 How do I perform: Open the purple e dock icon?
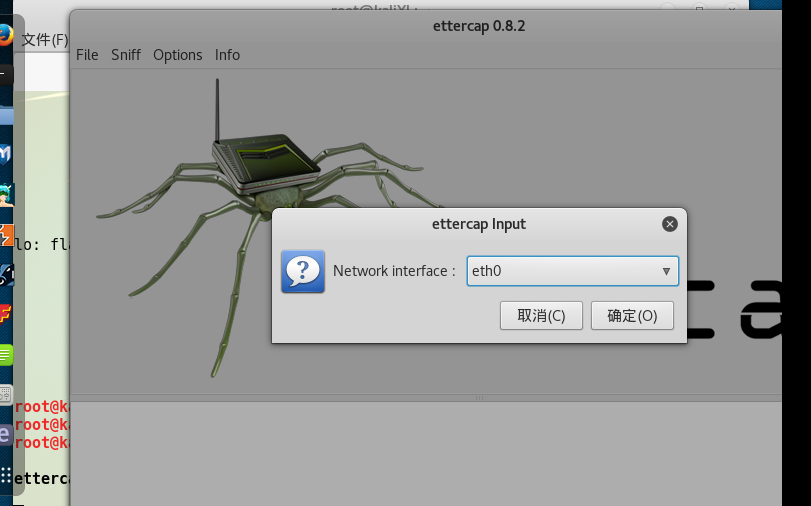pyautogui.click(x=5, y=435)
